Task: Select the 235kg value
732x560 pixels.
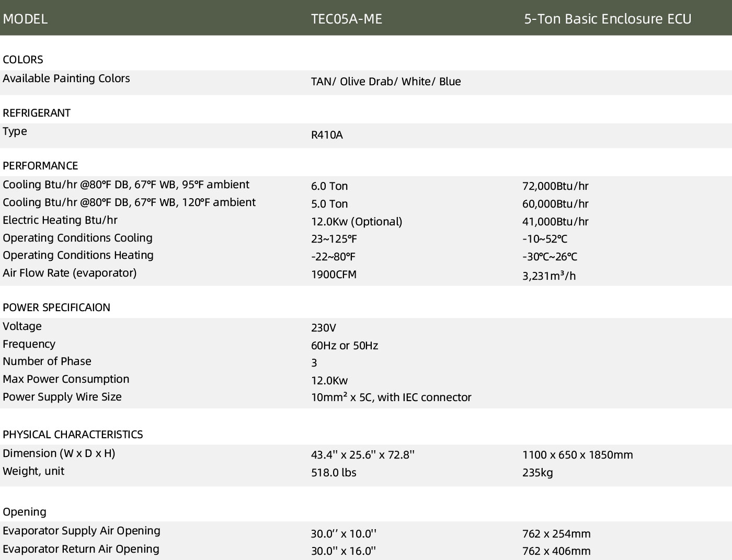Action: (x=537, y=473)
